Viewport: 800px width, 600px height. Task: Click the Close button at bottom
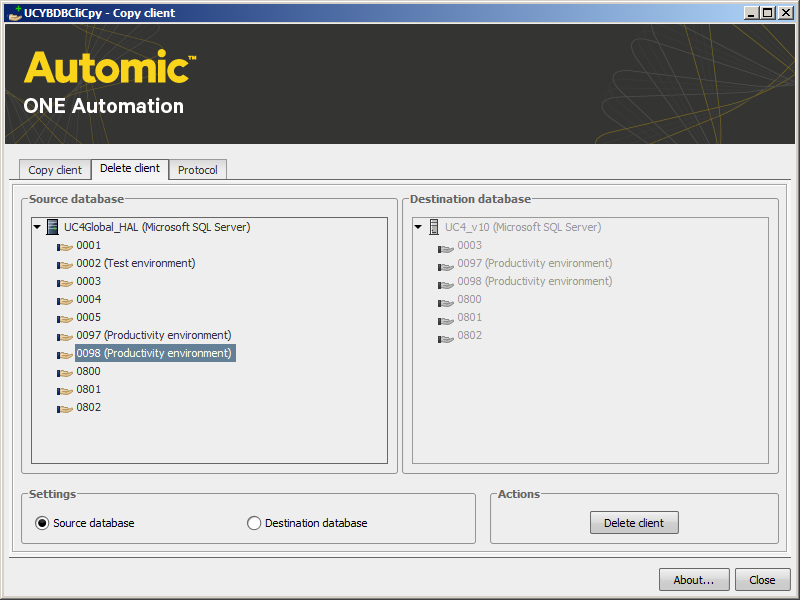(x=762, y=580)
